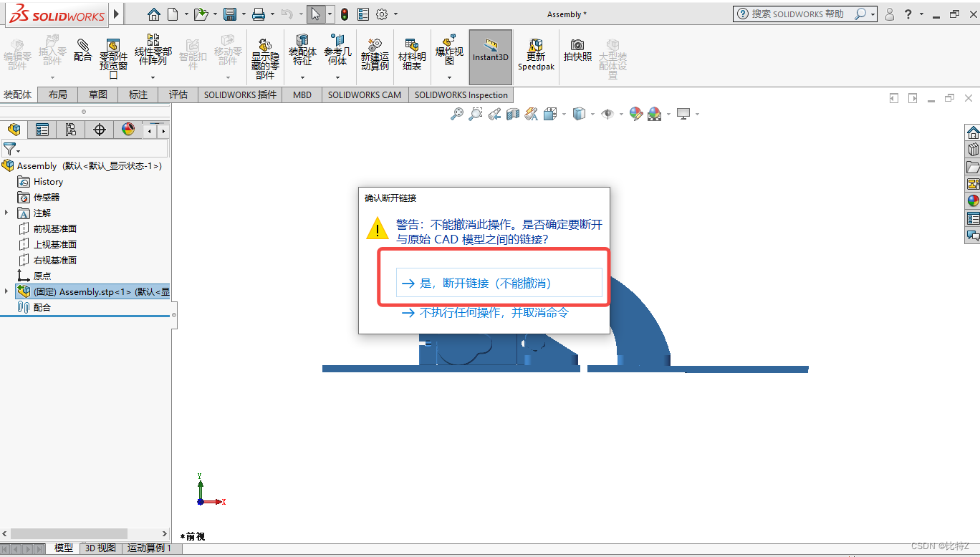Click Edit Appearance color ball icon
The height and width of the screenshot is (557, 980).
(x=635, y=114)
